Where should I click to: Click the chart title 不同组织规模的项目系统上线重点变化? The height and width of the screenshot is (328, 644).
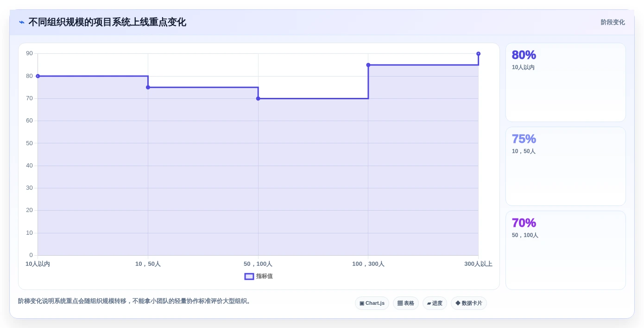tap(107, 22)
